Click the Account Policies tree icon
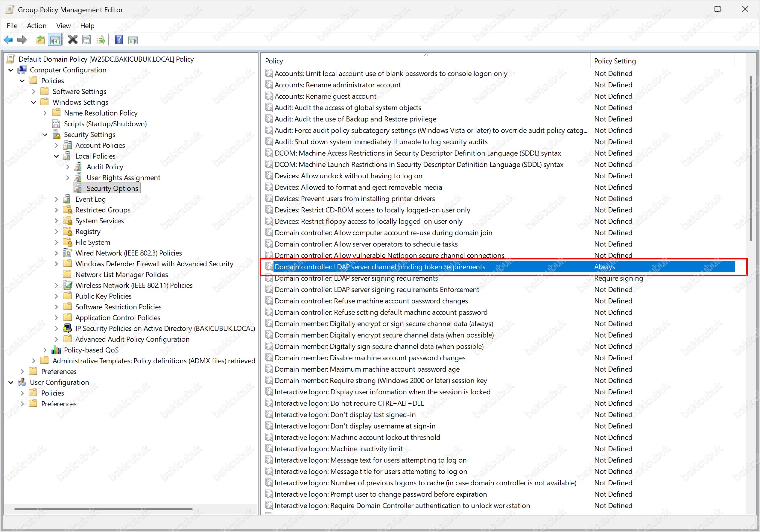This screenshot has width=760, height=532. click(x=68, y=145)
